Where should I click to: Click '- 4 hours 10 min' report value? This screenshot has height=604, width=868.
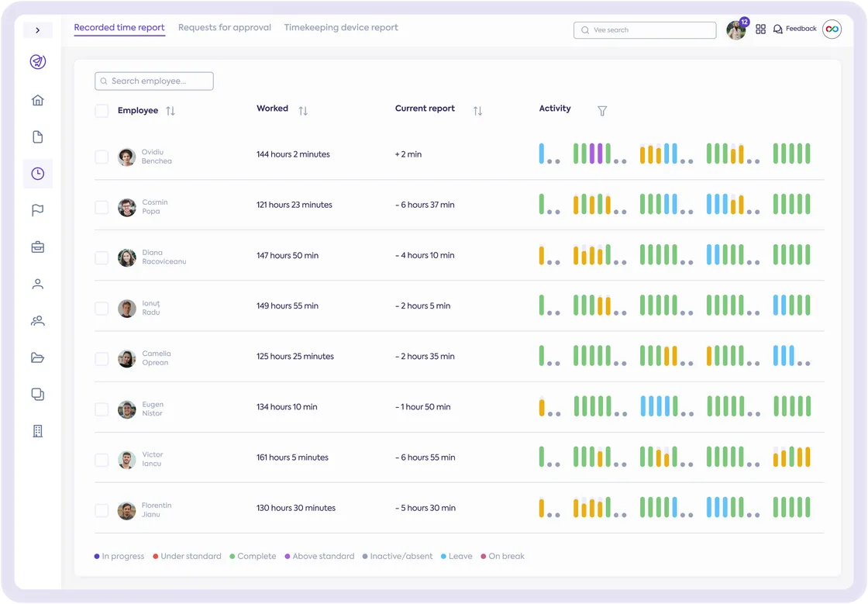tap(425, 255)
